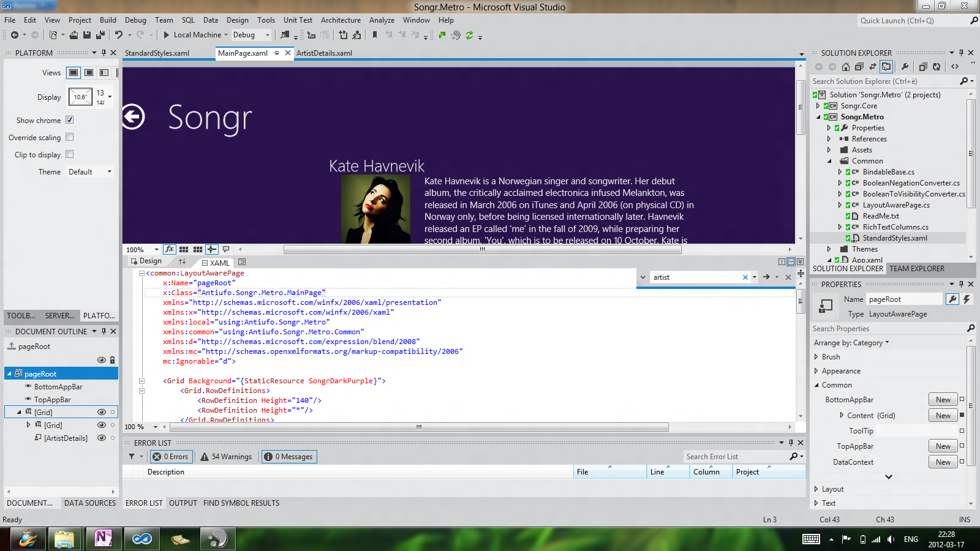Toggle the Show chrome checkbox
Image resolution: width=980 pixels, height=551 pixels.
[70, 120]
